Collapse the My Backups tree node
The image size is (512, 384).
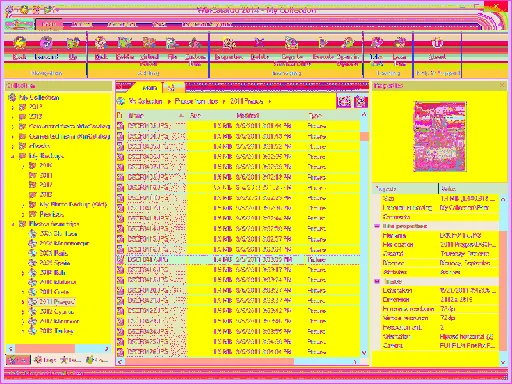point(13,156)
